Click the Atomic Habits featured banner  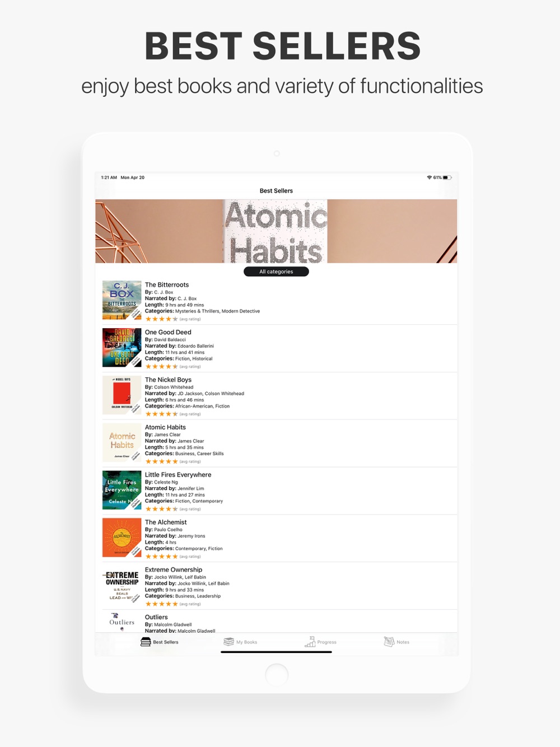[x=276, y=231]
